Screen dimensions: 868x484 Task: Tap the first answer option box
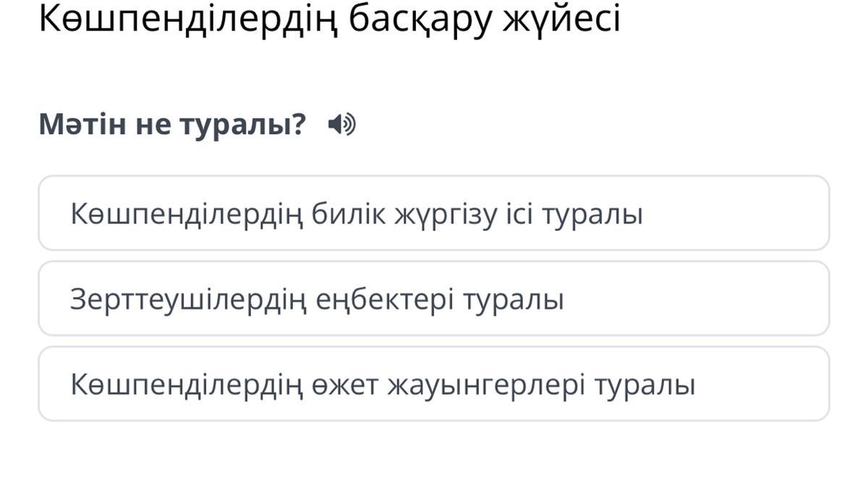click(433, 213)
